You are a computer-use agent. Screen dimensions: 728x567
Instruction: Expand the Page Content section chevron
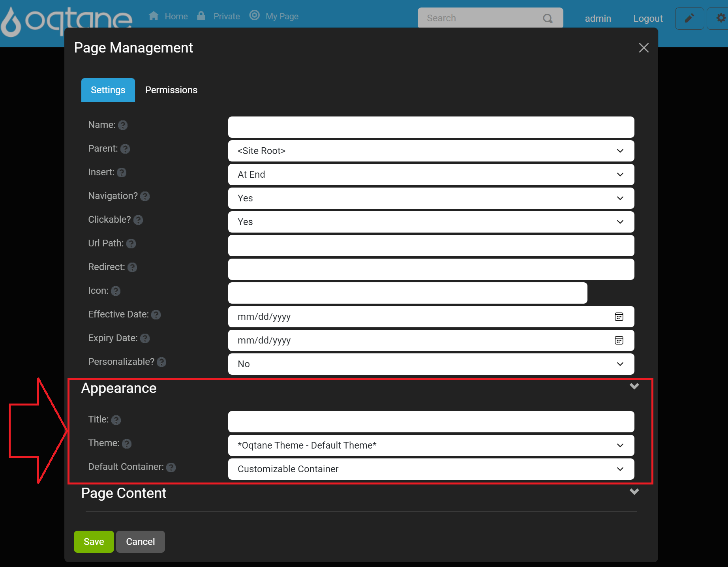(x=634, y=492)
